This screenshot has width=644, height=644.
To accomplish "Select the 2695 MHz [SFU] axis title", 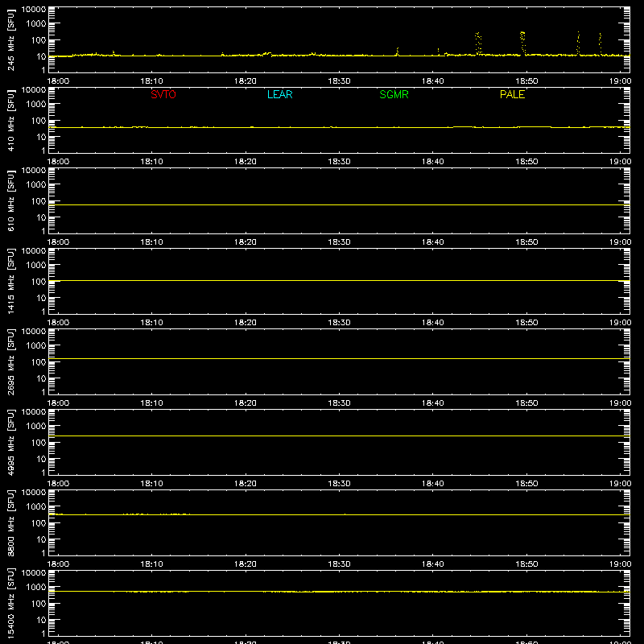I will [x=11, y=361].
